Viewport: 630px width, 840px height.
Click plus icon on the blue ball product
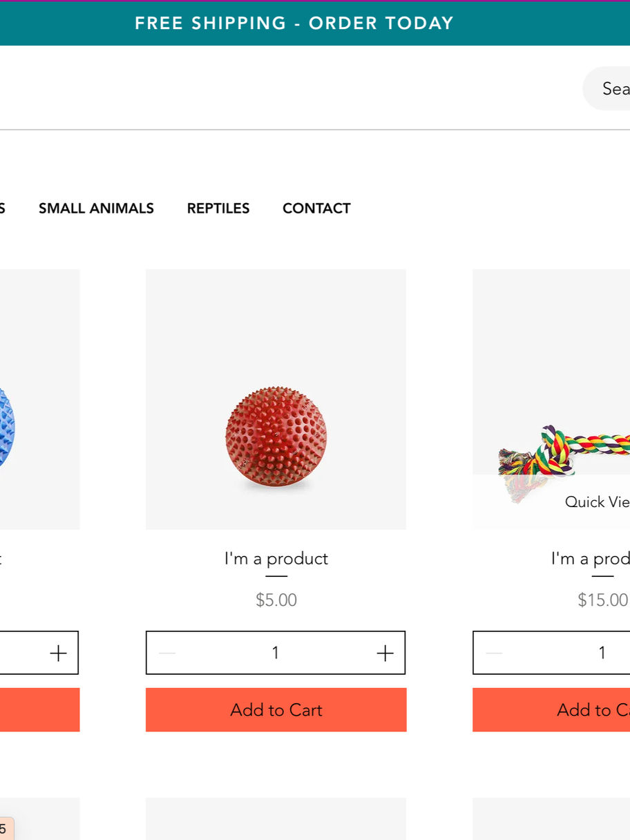point(59,653)
